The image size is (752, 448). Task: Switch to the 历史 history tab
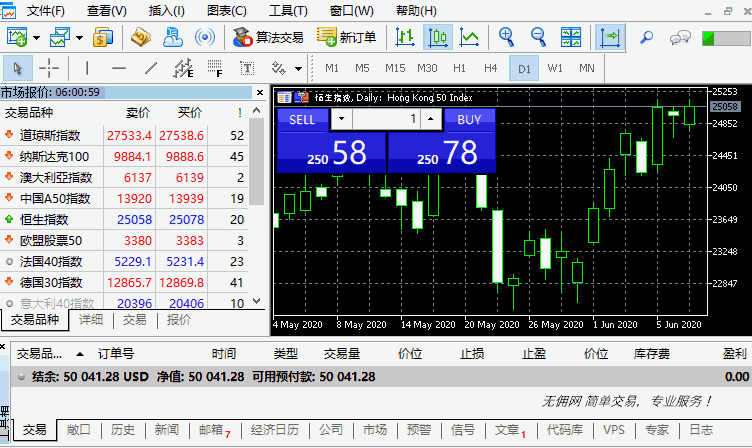(122, 430)
